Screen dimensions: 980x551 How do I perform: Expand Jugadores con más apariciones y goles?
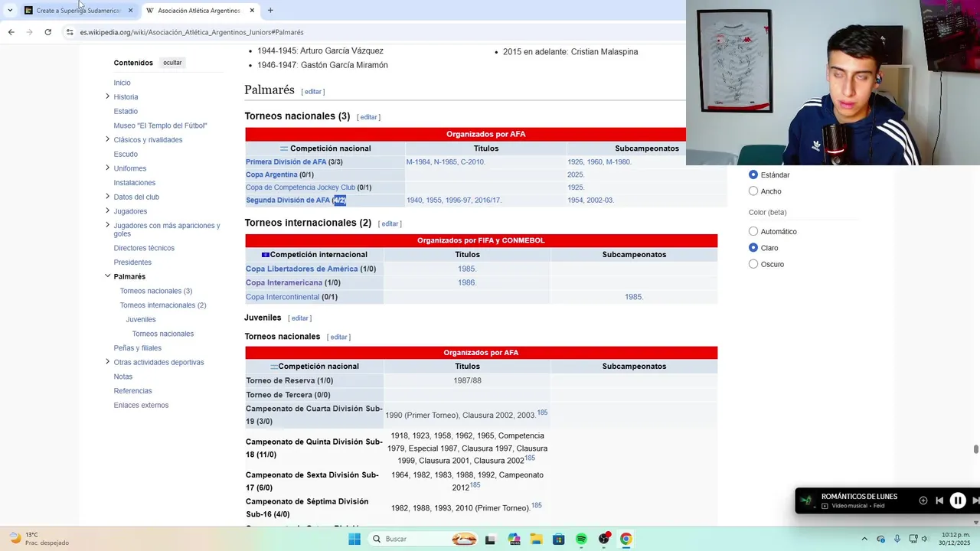pos(107,225)
